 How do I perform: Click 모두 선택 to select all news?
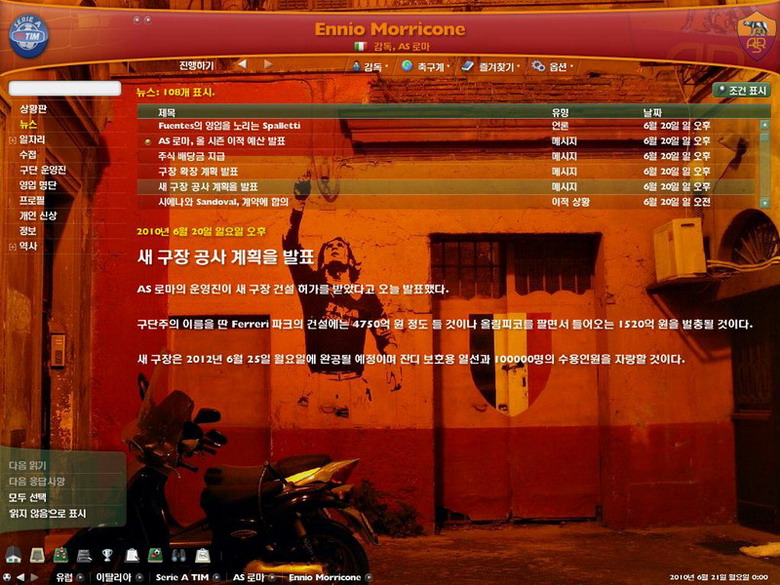coord(28,497)
